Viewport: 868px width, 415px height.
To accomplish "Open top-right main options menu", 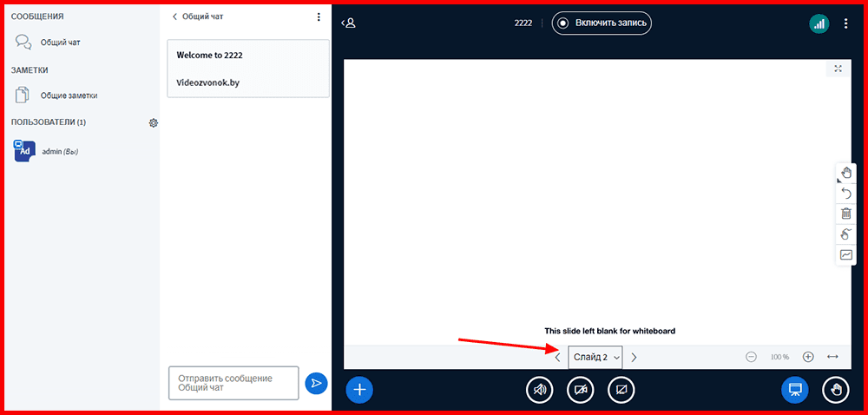I will (846, 23).
